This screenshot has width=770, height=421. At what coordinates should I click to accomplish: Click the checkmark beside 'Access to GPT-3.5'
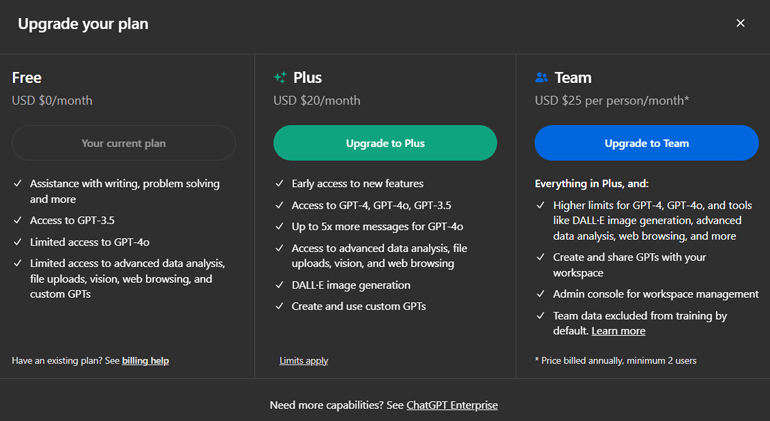point(17,222)
